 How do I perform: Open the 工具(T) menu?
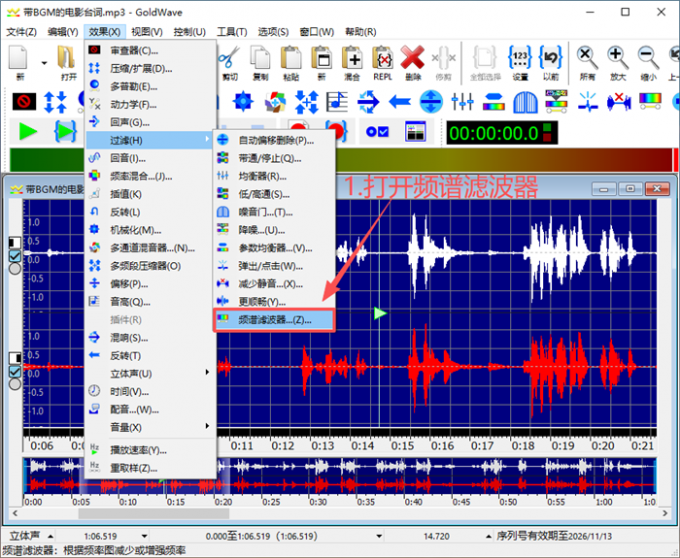pyautogui.click(x=232, y=32)
